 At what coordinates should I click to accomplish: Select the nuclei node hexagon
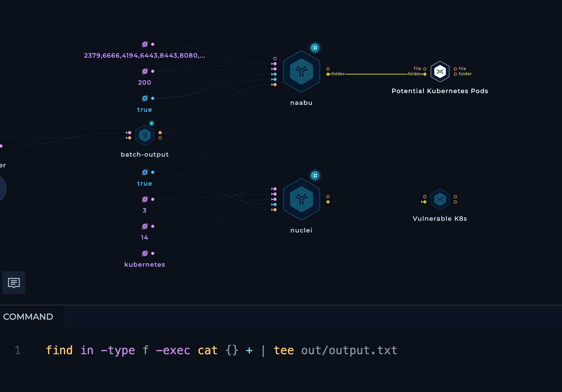point(302,199)
